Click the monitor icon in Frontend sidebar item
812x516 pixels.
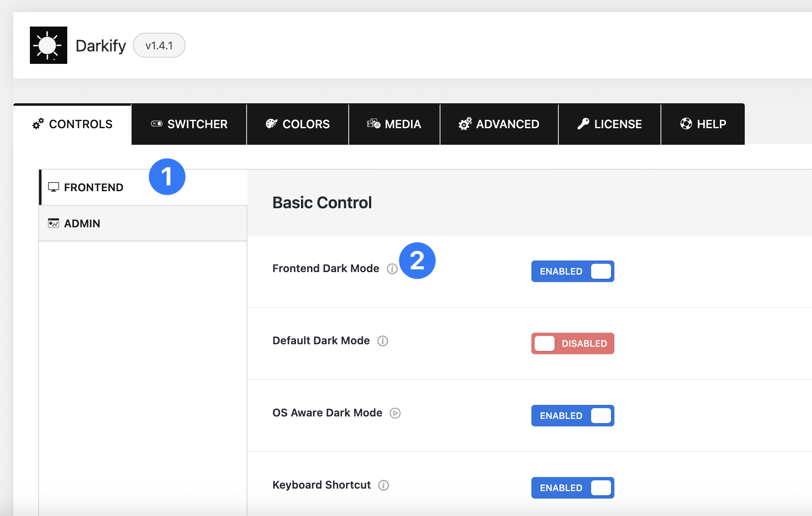click(x=54, y=187)
